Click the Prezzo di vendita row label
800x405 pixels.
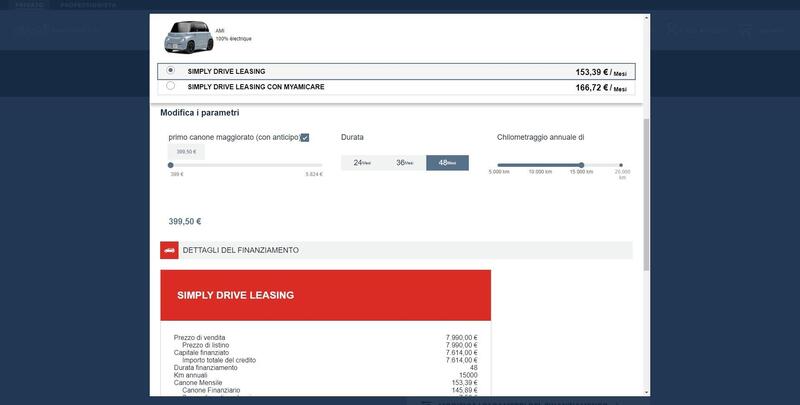click(199, 338)
